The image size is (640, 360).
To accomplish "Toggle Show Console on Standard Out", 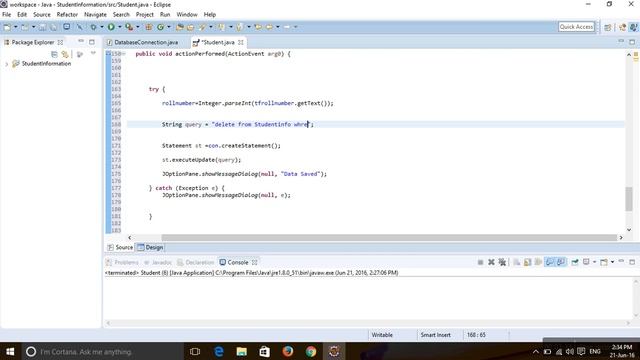I will pos(550,262).
